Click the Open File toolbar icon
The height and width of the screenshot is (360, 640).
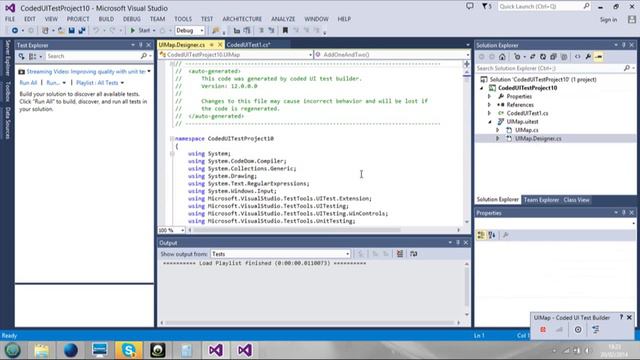click(61, 31)
